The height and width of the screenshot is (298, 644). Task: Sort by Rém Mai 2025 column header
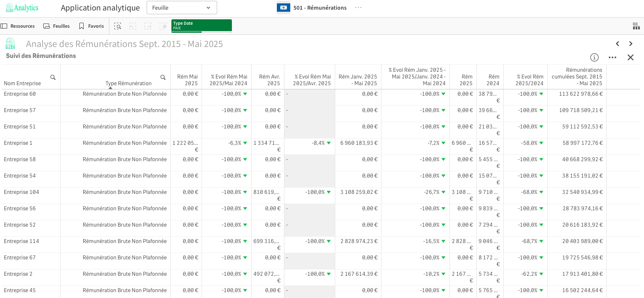point(187,80)
